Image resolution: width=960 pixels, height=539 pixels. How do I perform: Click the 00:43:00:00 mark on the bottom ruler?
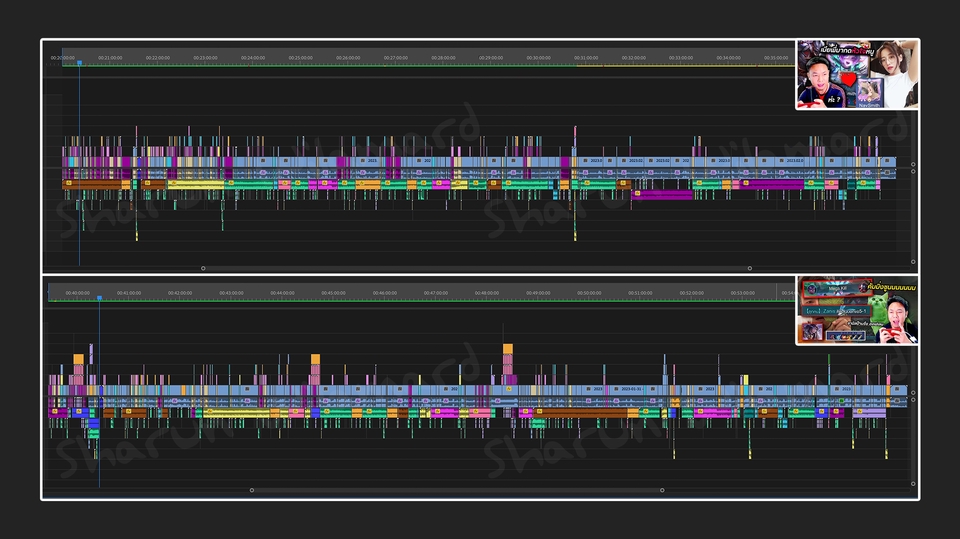[x=231, y=293]
